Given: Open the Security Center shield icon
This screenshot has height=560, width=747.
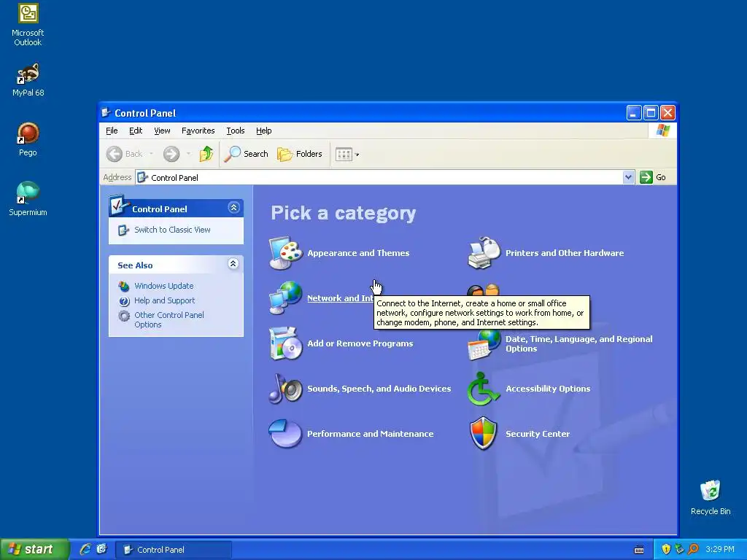Looking at the screenshot, I should click(484, 434).
